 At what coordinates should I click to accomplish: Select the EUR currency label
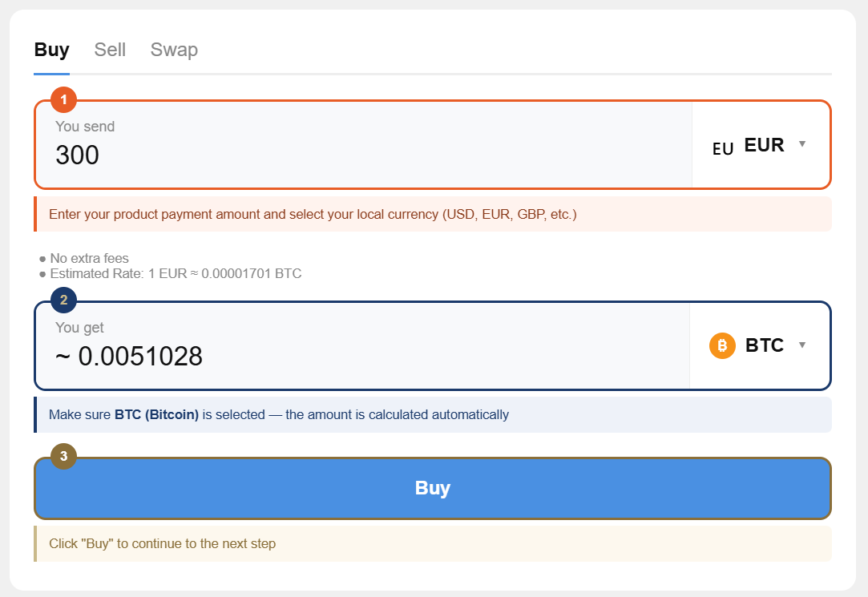pos(764,145)
